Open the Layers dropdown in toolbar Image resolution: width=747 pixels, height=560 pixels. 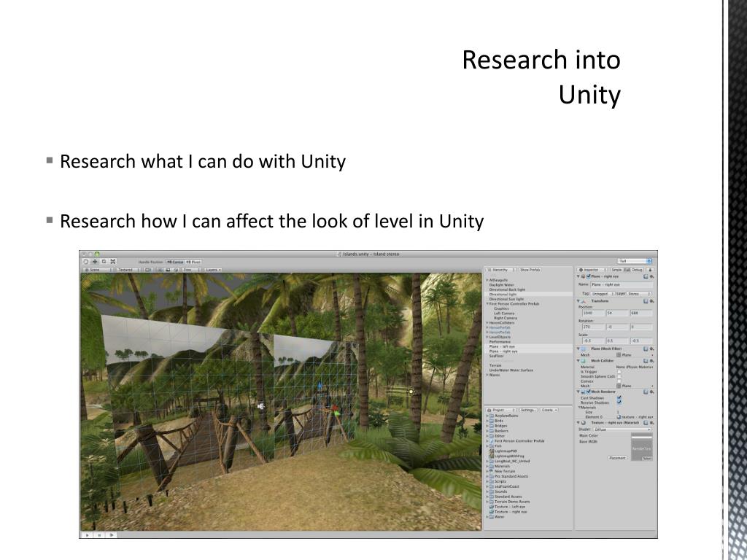click(213, 270)
